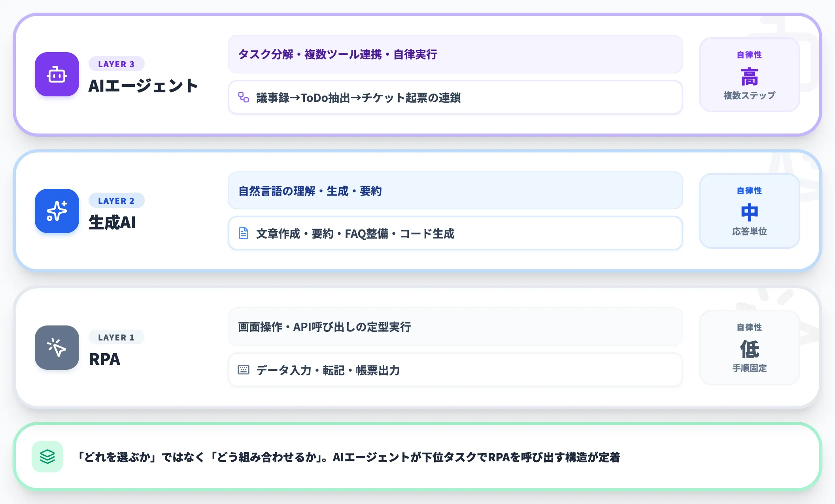The height and width of the screenshot is (504, 835).
Task: Select the LAYER 1 badge
Action: click(x=116, y=337)
